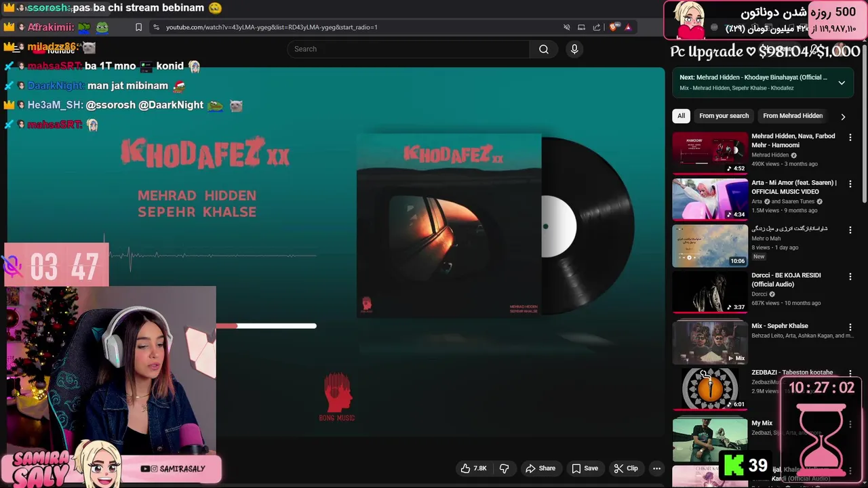Open Brave Rewards triangle icon
868x488 pixels.
(x=628, y=27)
